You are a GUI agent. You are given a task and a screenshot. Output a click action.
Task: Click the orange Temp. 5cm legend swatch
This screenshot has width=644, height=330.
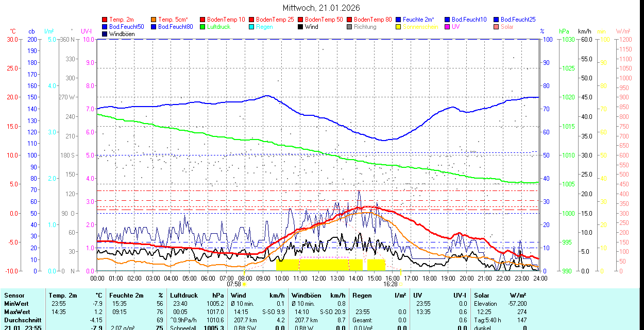click(x=154, y=20)
